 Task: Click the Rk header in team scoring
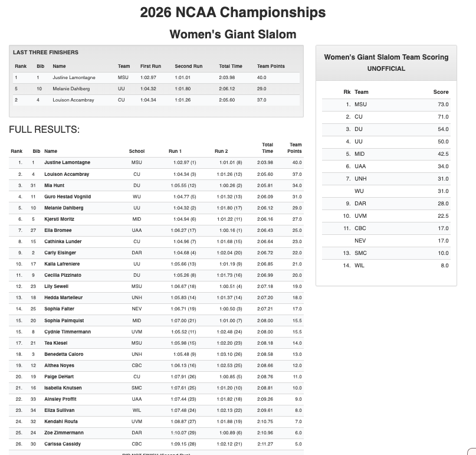(347, 92)
